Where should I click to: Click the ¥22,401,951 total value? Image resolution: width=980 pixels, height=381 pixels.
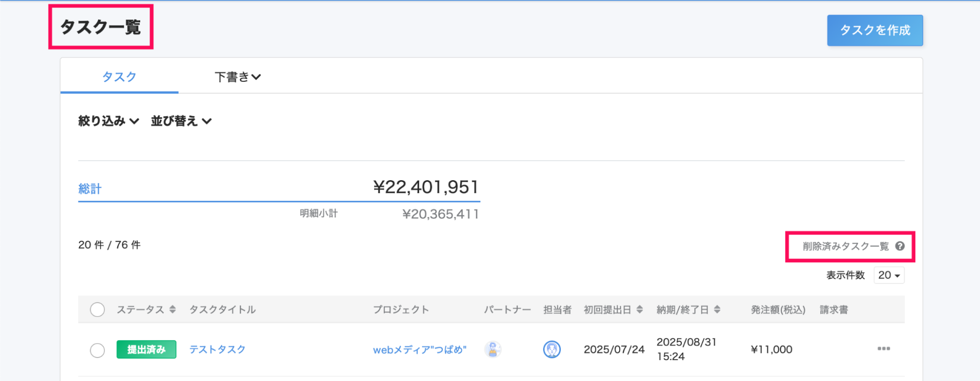(426, 187)
